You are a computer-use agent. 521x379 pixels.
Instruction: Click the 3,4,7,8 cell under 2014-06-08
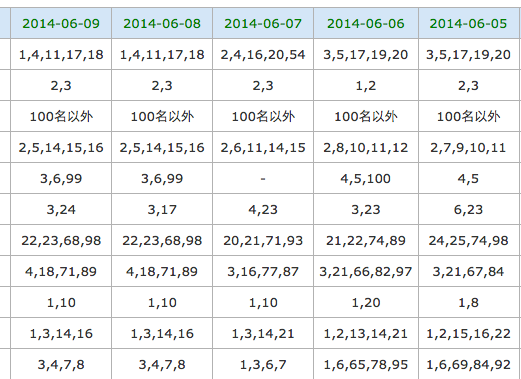[x=162, y=364]
